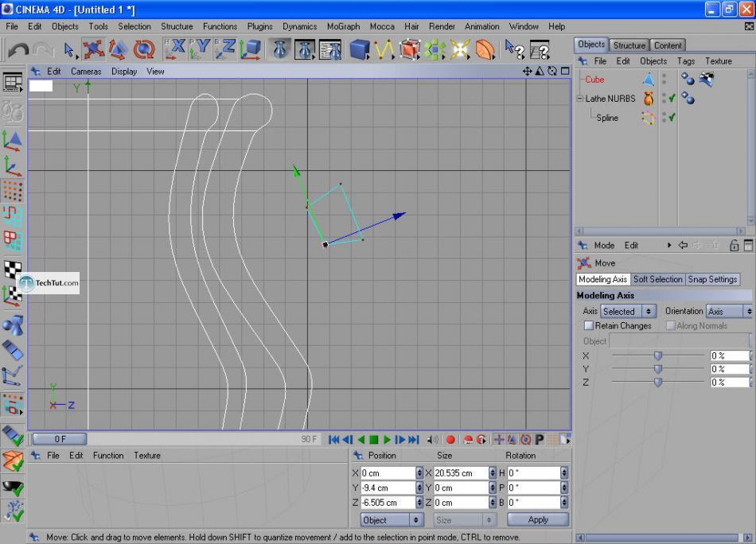
Task: Click the Undo arrow icon
Action: coord(18,50)
